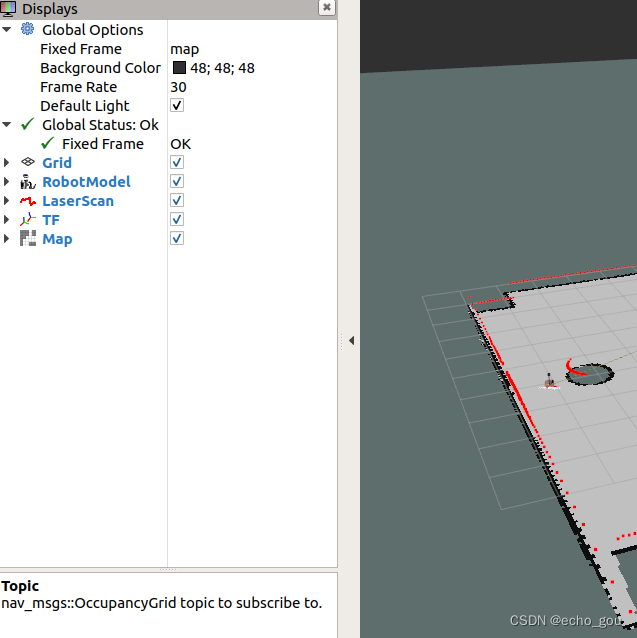Disable the RobotModel display checkbox

pos(177,181)
